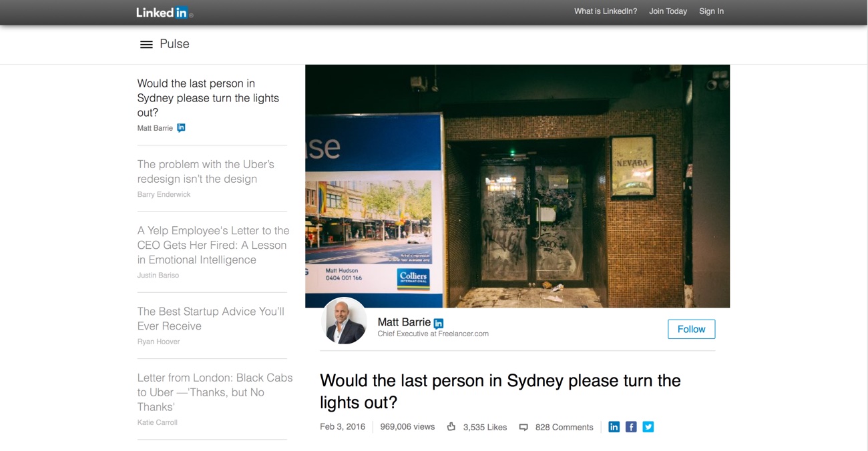View the 828 Comments link
The width and height of the screenshot is (868, 451).
tap(564, 427)
